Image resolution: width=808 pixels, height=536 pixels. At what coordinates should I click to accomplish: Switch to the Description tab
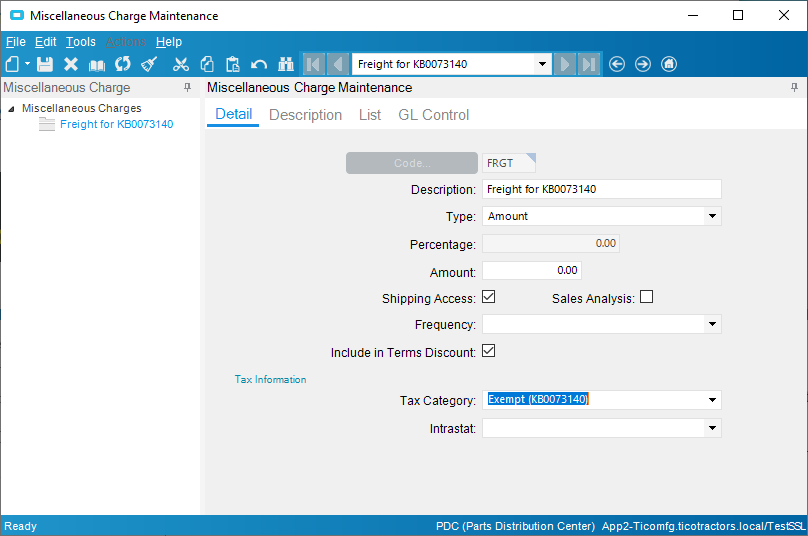click(x=306, y=115)
